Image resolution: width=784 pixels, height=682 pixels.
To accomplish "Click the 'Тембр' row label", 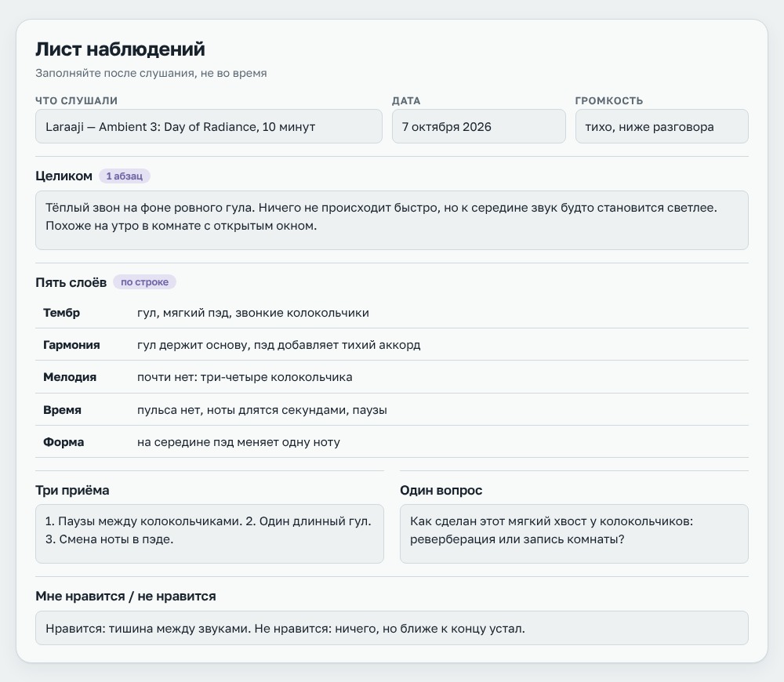I will click(x=61, y=313).
